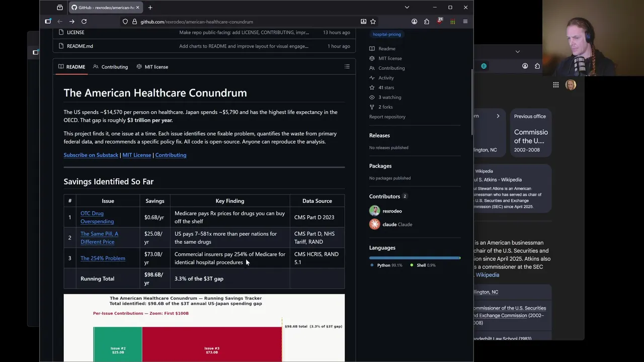This screenshot has height=362, width=644.
Task: Open 'The 254% Problem' issue link
Action: point(103,258)
